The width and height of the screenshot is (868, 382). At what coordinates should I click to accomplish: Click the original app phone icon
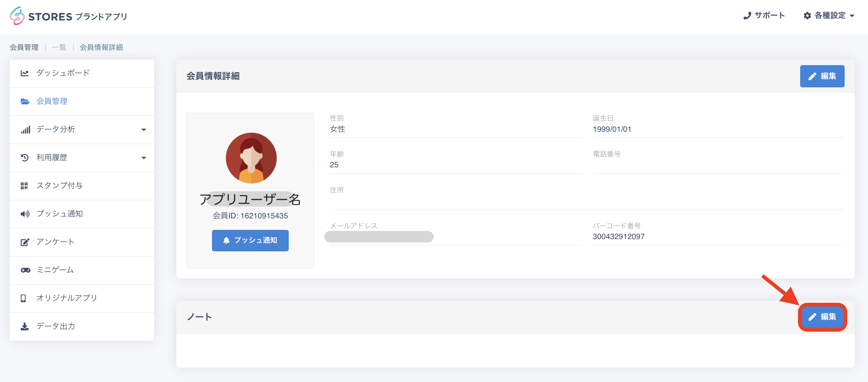point(23,298)
